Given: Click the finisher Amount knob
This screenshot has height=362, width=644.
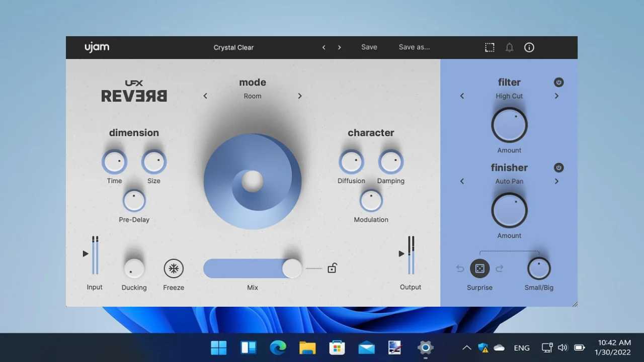Looking at the screenshot, I should (x=509, y=211).
